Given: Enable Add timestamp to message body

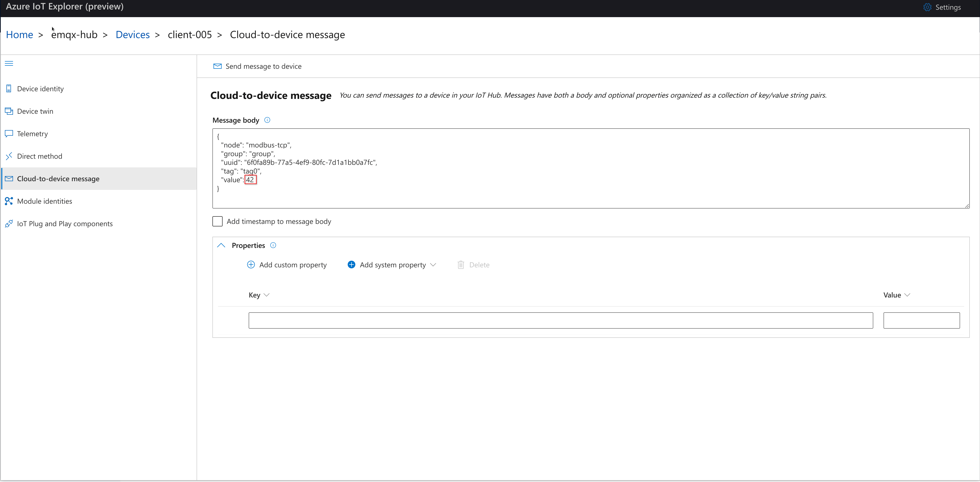Looking at the screenshot, I should pos(217,221).
